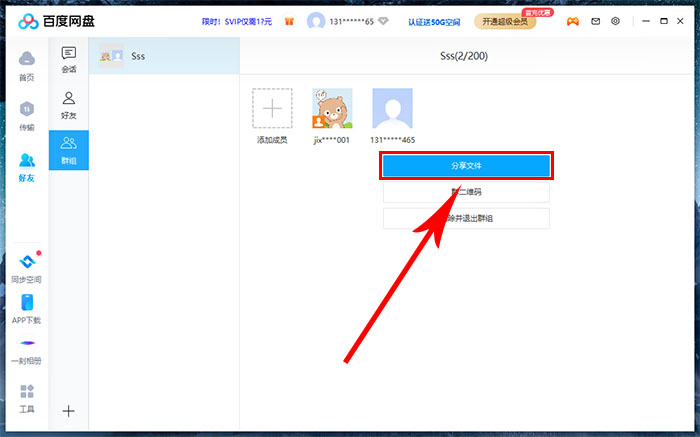Screen dimensions: 700x437
Task: Open the 认证送50G空间 link
Action: pyautogui.click(x=434, y=22)
